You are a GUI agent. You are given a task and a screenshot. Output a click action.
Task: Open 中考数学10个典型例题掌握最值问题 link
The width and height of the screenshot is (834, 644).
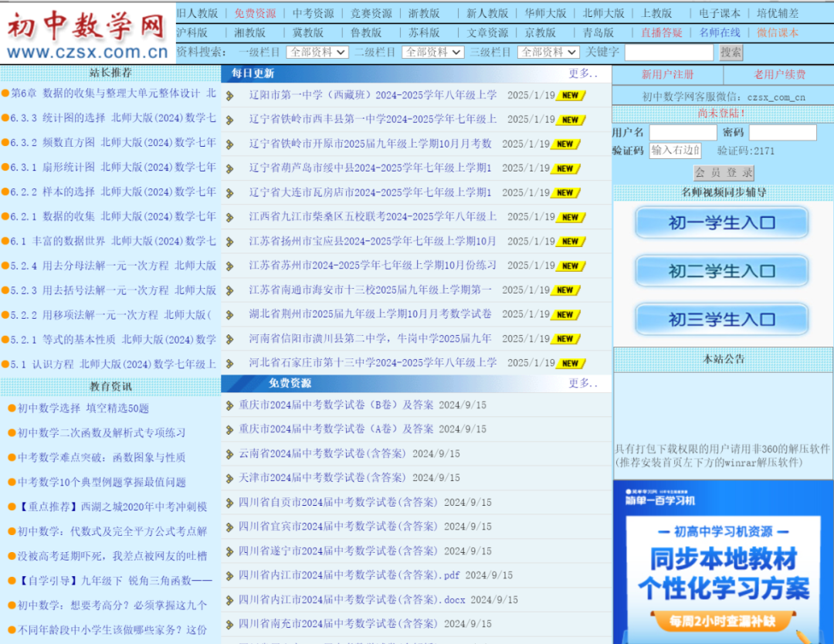[x=102, y=483]
